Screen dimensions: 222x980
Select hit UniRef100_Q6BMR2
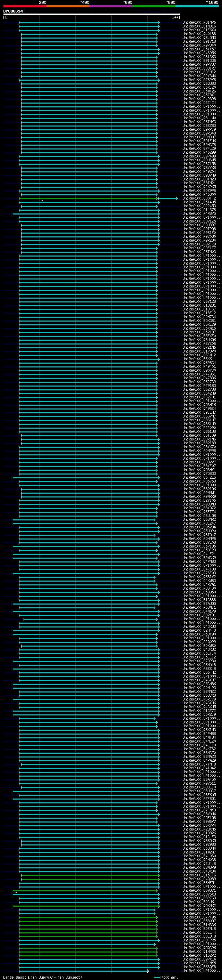coord(199,520)
